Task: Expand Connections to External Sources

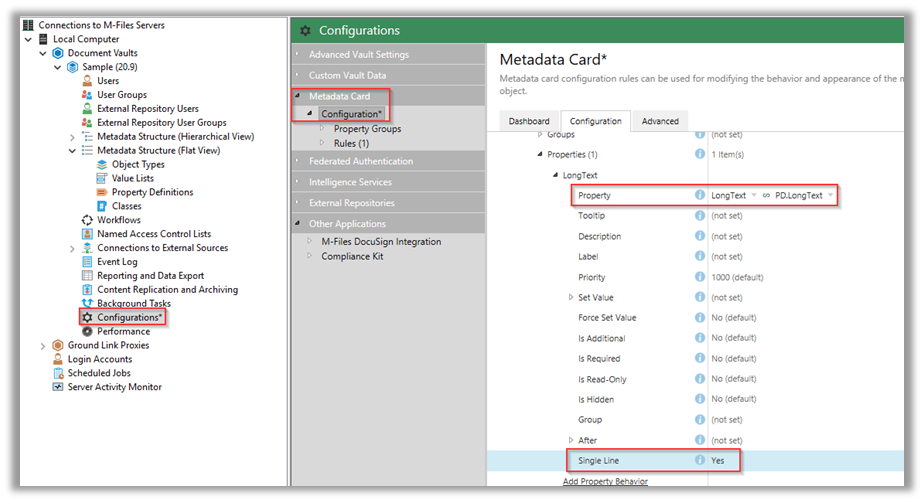Action: point(72,249)
